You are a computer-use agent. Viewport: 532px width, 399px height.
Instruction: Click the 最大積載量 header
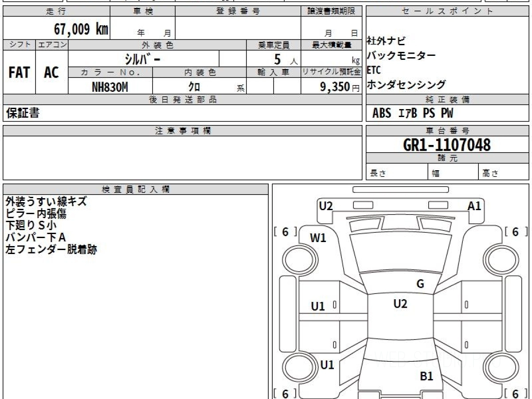(331, 45)
